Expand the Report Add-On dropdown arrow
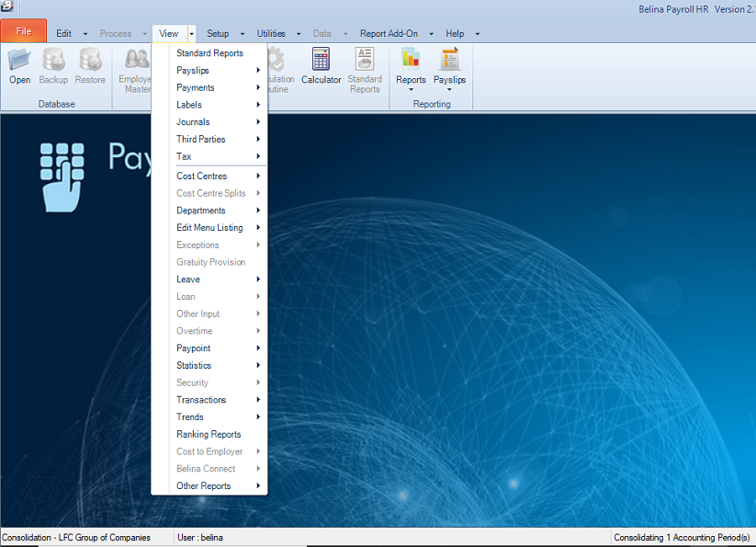Screen dimensions: 756x547 (432, 34)
